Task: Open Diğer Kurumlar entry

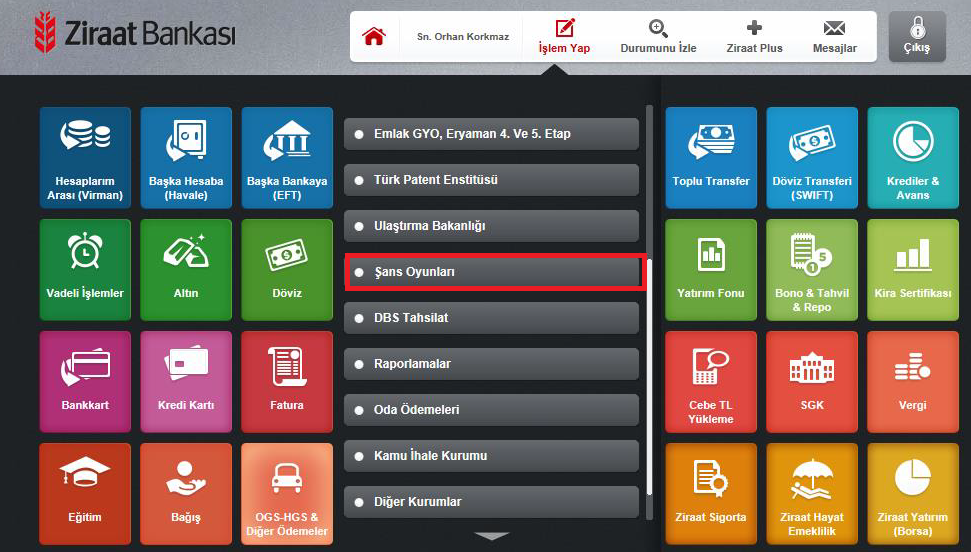Action: coord(491,502)
